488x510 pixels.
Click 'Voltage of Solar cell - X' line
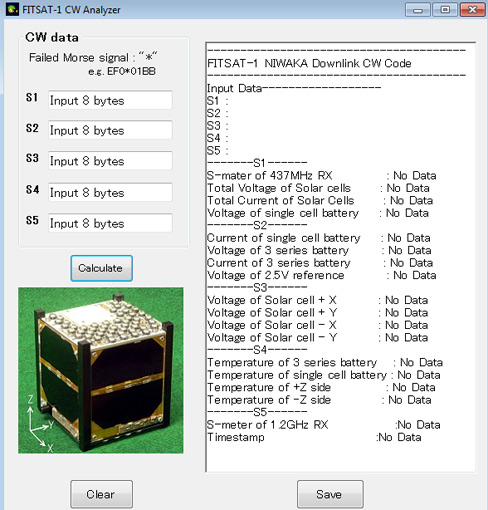tap(317, 325)
